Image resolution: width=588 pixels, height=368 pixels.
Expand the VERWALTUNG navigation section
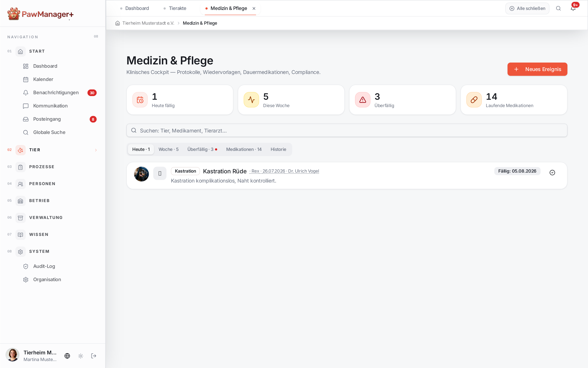tap(53, 218)
